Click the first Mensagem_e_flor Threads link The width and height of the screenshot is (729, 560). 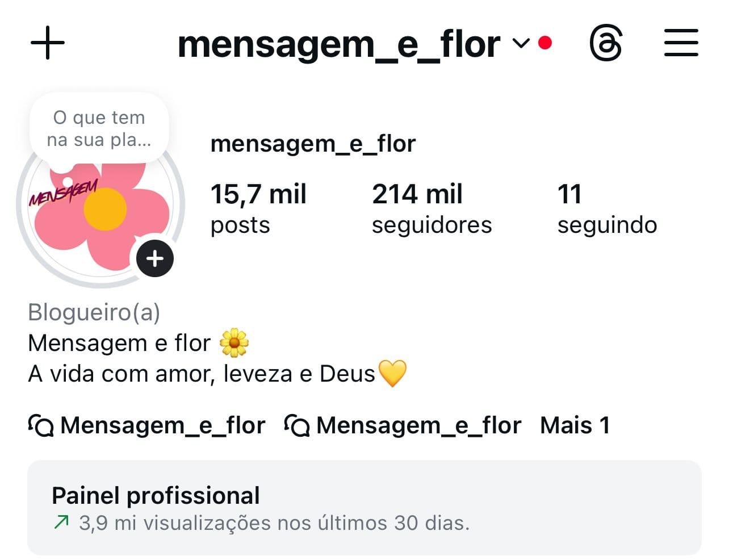(162, 425)
